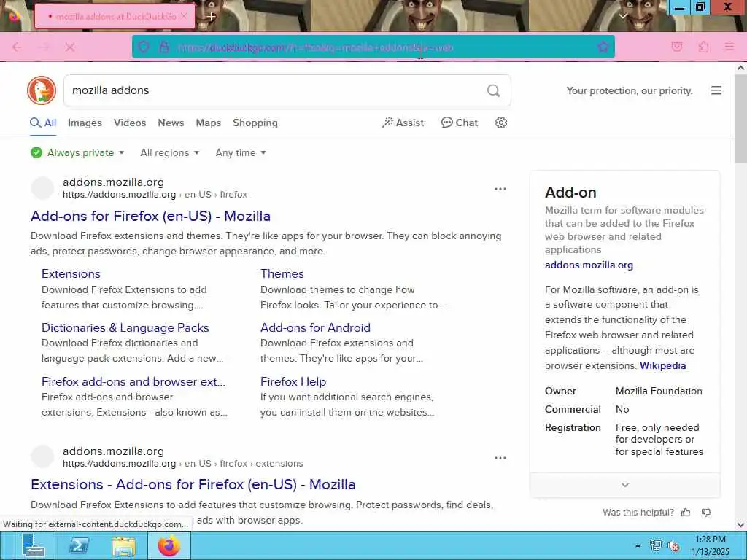The image size is (747, 560).
Task: Switch to the Images tab
Action: [85, 122]
